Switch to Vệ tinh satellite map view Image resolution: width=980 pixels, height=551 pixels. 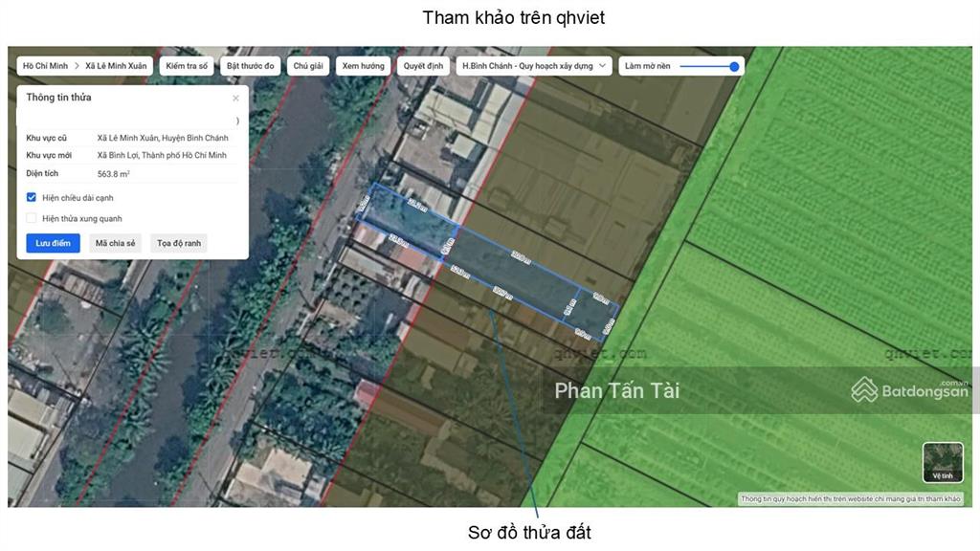(943, 462)
